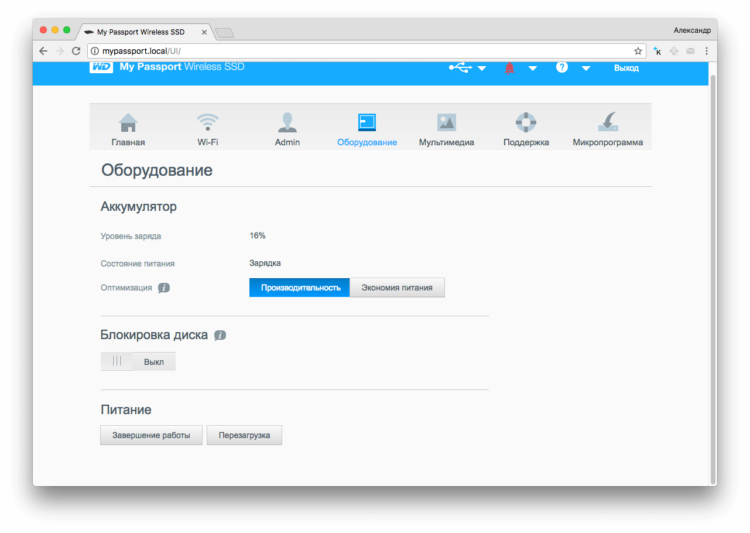The image size is (750, 533).
Task: Click the page vertical scrollbar
Action: pyautogui.click(x=713, y=279)
